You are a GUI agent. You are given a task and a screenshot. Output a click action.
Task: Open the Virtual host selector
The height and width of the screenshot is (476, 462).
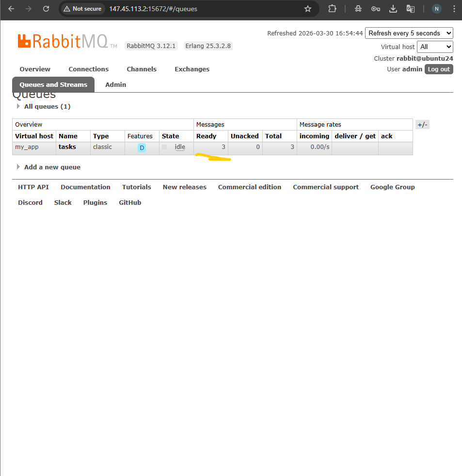click(435, 47)
